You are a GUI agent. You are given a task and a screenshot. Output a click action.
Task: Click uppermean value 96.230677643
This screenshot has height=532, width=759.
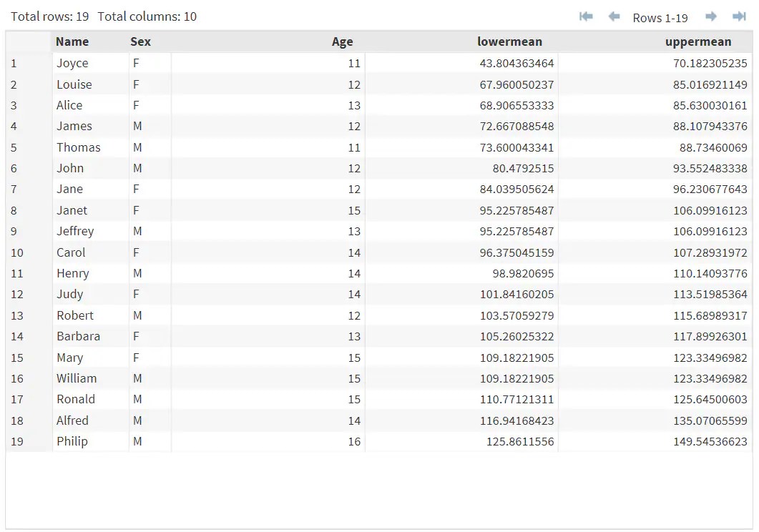tap(710, 189)
